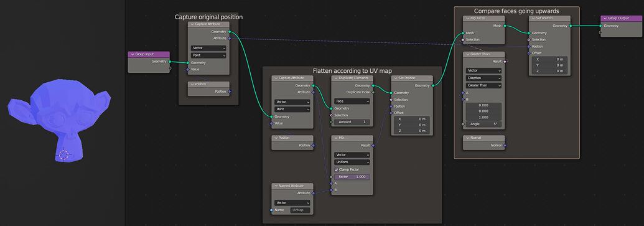Click the Greater Than Result output socket
Image resolution: width=644 pixels, height=226 pixels.
pos(505,61)
